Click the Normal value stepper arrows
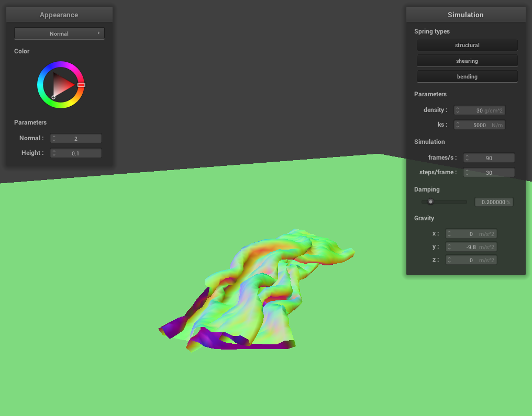The image size is (532, 416). click(x=54, y=138)
